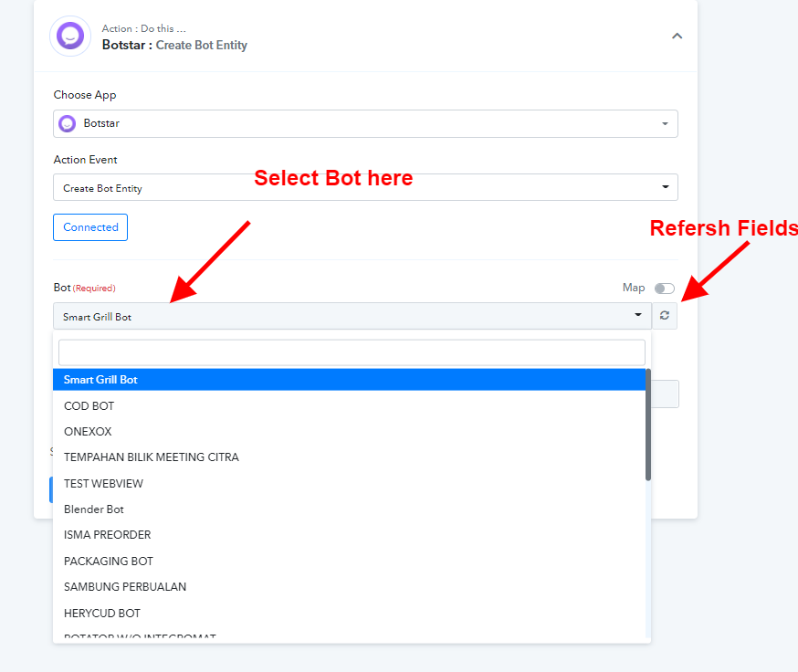This screenshot has height=672, width=798.
Task: Select Smart Grill Bot from the list
Action: click(349, 380)
